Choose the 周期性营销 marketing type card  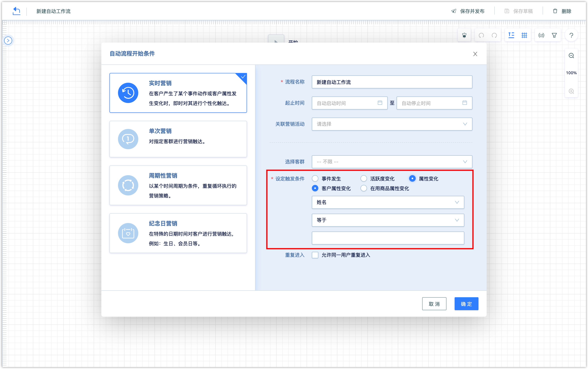pos(178,185)
